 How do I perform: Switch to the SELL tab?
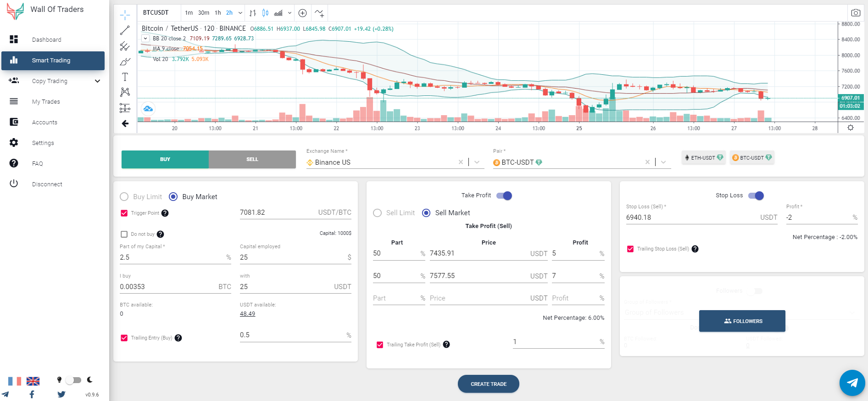point(252,159)
